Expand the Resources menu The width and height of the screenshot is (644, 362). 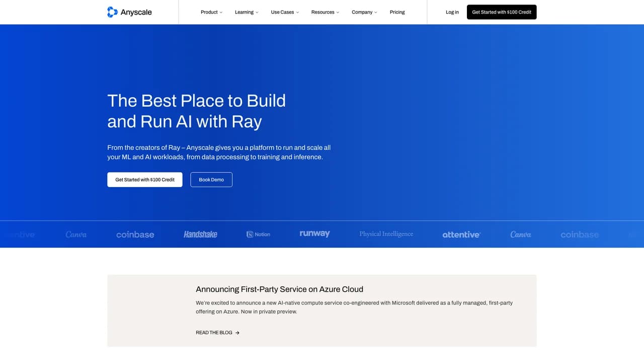[x=325, y=12]
